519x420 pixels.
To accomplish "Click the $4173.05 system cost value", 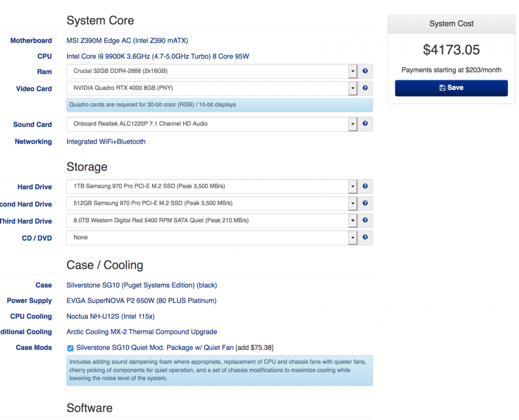I will point(451,50).
